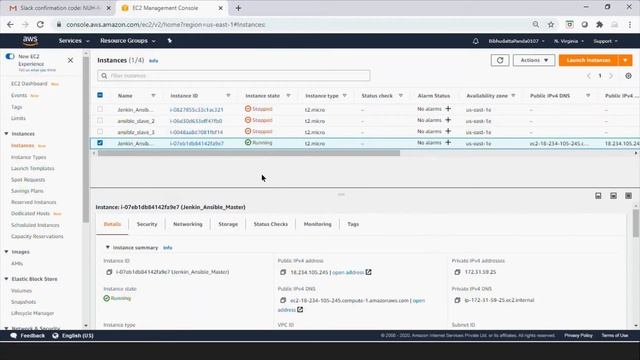Select checkbox for ansible_slave_2
The image size is (640, 360).
(x=100, y=120)
